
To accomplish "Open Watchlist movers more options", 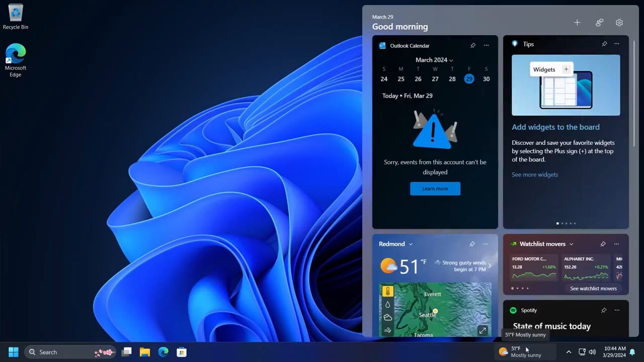I will point(616,244).
